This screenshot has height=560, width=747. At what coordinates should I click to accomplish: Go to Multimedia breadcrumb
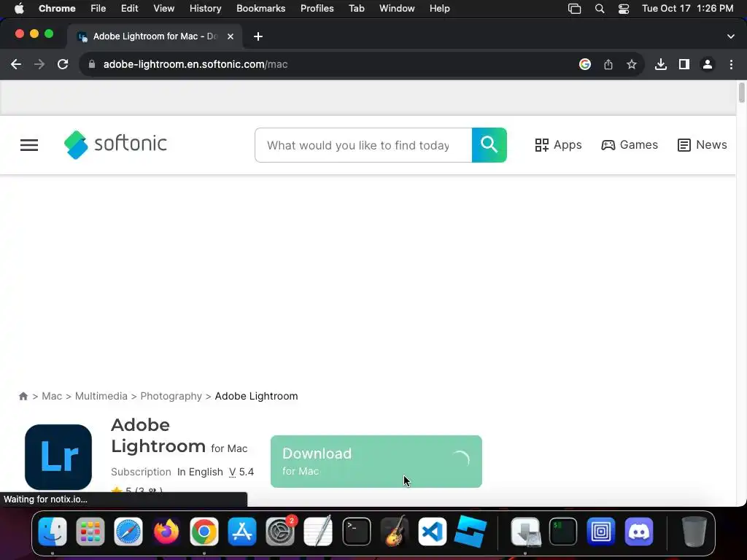[101, 396]
